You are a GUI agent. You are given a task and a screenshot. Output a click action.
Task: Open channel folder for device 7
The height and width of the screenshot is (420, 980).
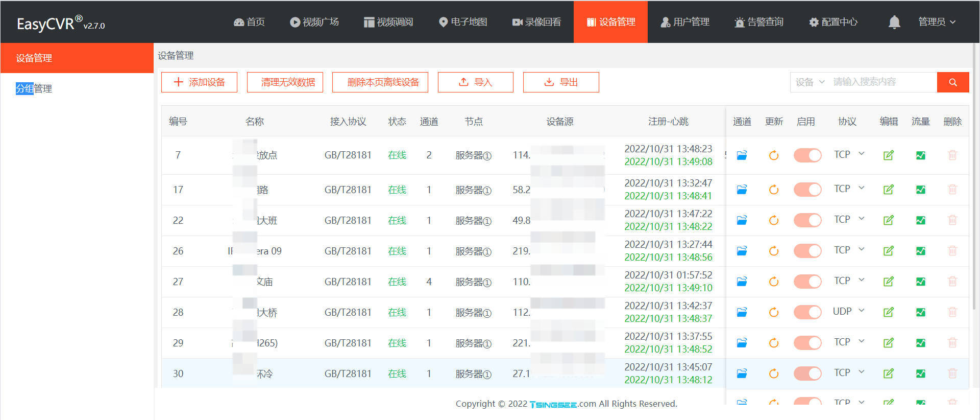(742, 155)
